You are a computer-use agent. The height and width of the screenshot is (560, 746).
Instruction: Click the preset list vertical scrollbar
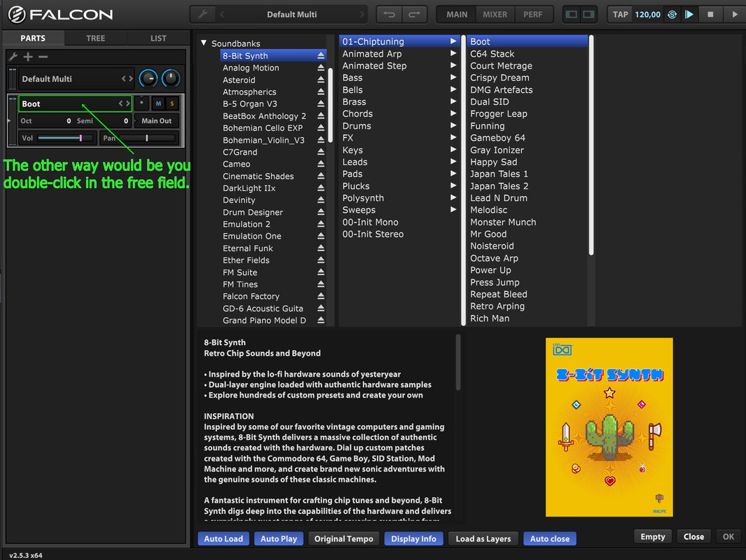(x=591, y=145)
